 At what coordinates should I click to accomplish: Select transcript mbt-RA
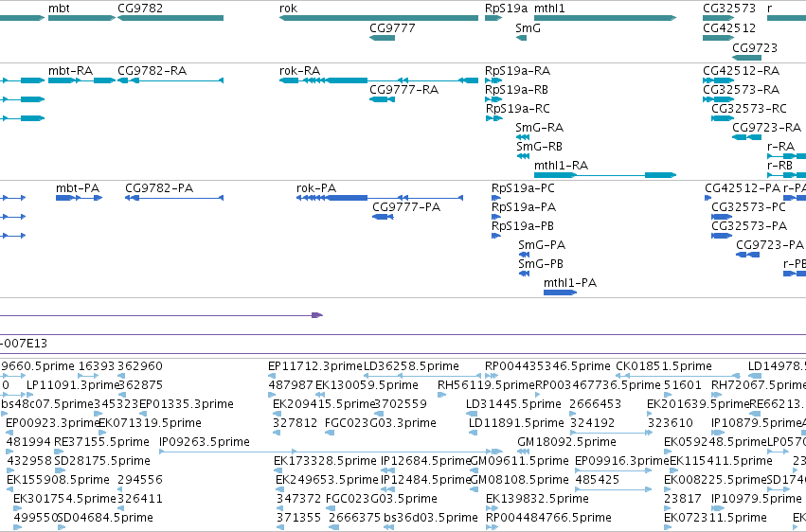81,80
